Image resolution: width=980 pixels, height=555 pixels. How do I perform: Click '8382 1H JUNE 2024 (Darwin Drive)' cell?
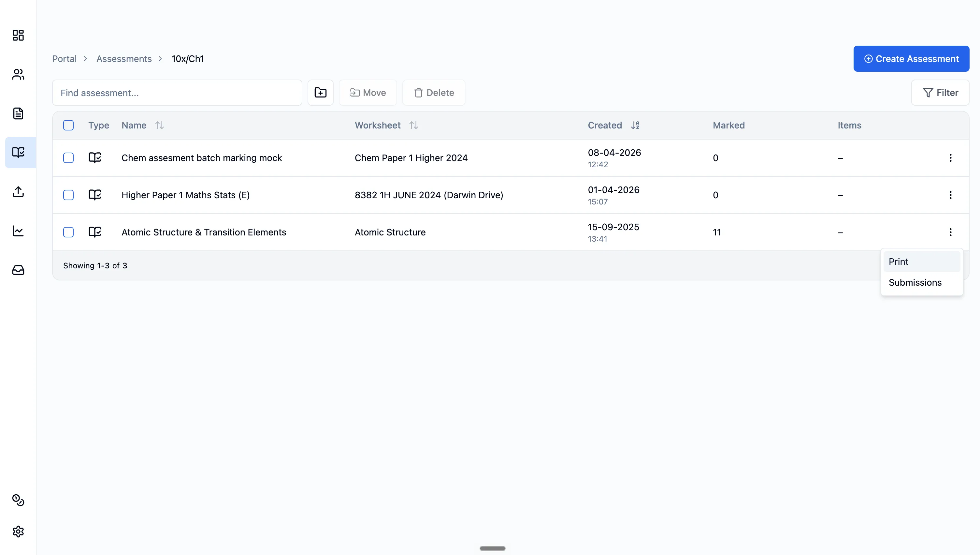[429, 195]
